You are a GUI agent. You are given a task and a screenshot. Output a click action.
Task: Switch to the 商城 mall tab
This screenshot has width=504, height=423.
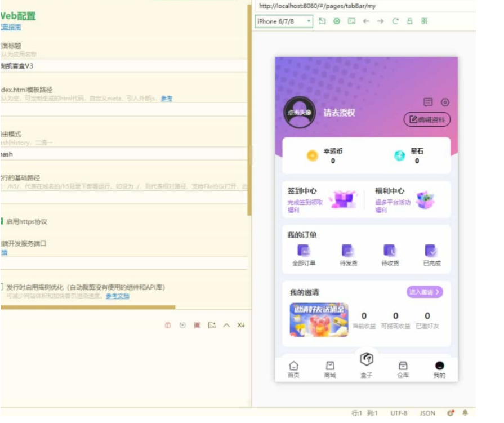[x=330, y=369]
